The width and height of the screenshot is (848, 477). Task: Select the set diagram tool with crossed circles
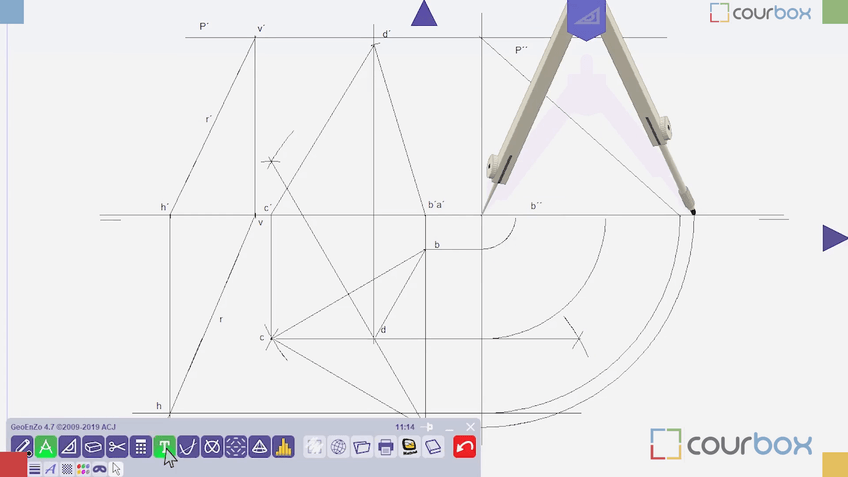coord(212,447)
